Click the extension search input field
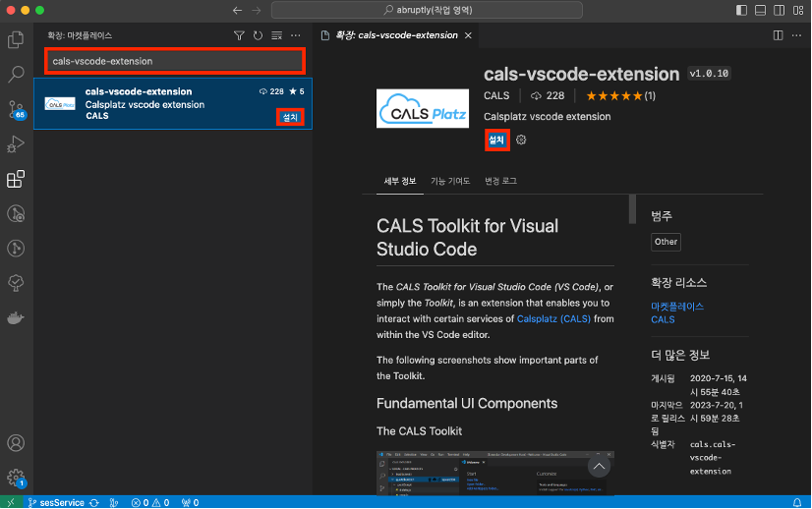The width and height of the screenshot is (812, 509). [175, 61]
